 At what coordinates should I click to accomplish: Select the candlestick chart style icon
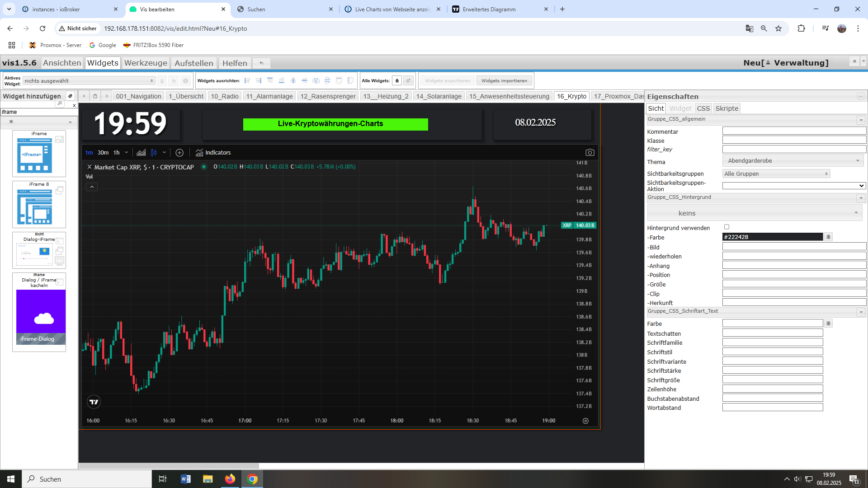(154, 153)
